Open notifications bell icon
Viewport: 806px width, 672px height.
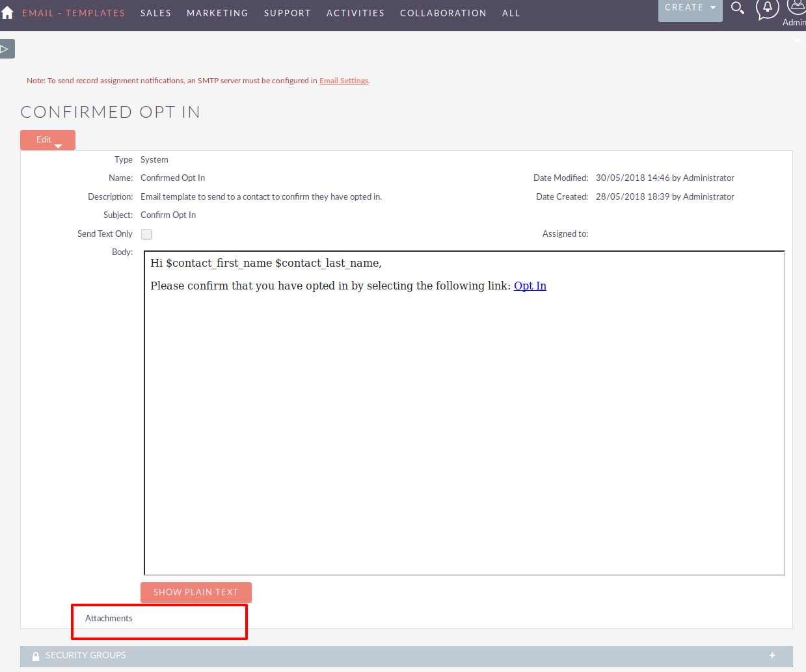(x=768, y=8)
